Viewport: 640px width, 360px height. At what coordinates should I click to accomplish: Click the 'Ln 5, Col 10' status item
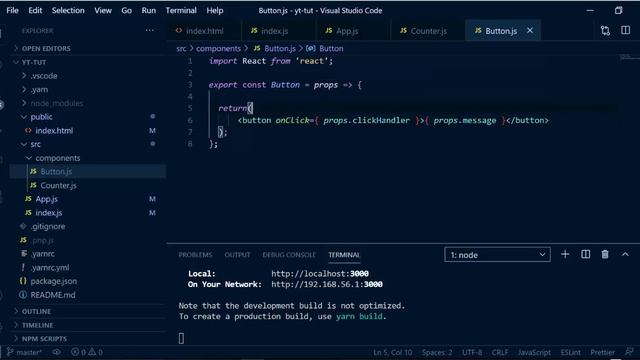tap(392, 352)
